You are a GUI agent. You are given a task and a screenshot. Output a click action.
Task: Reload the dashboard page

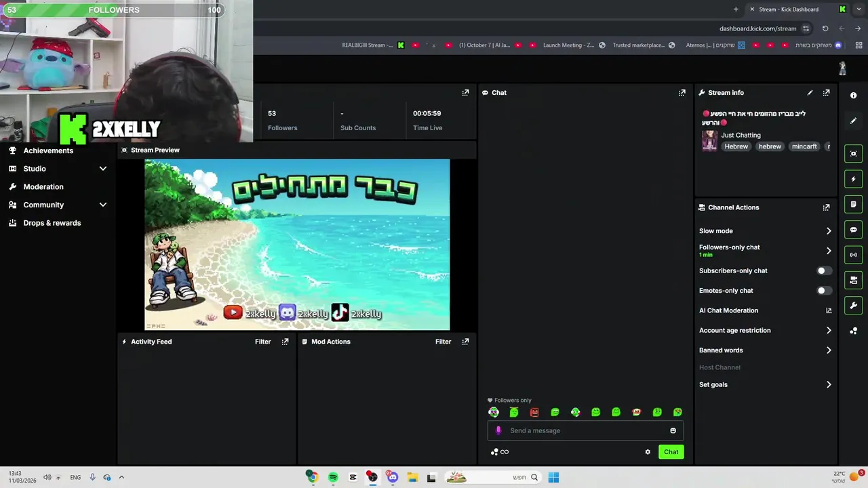825,28
